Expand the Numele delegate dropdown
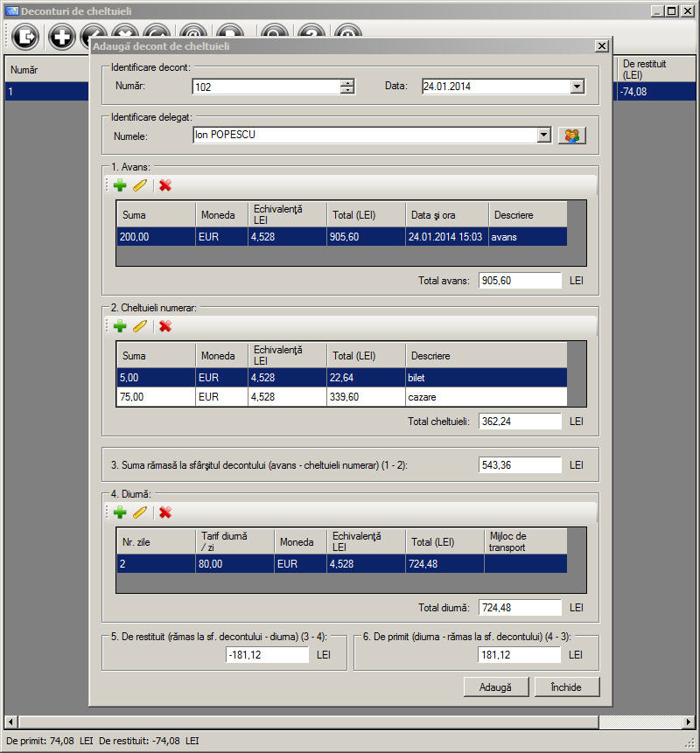700x753 pixels. click(543, 136)
